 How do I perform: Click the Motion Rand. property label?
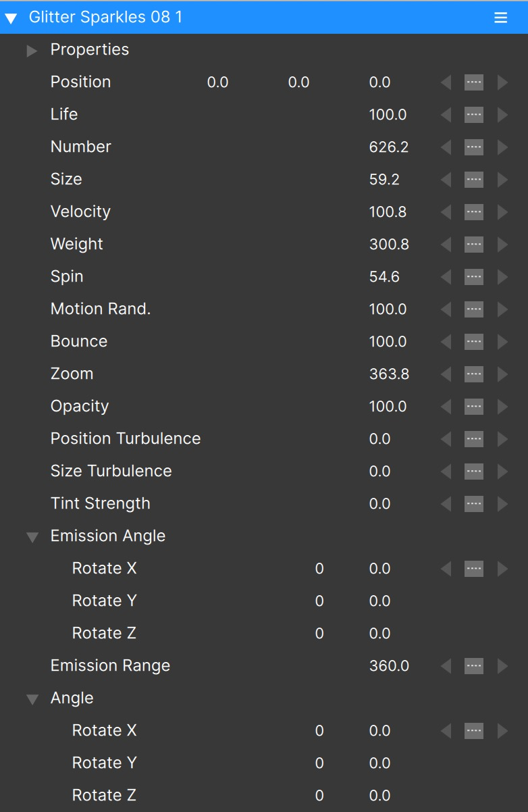(101, 309)
